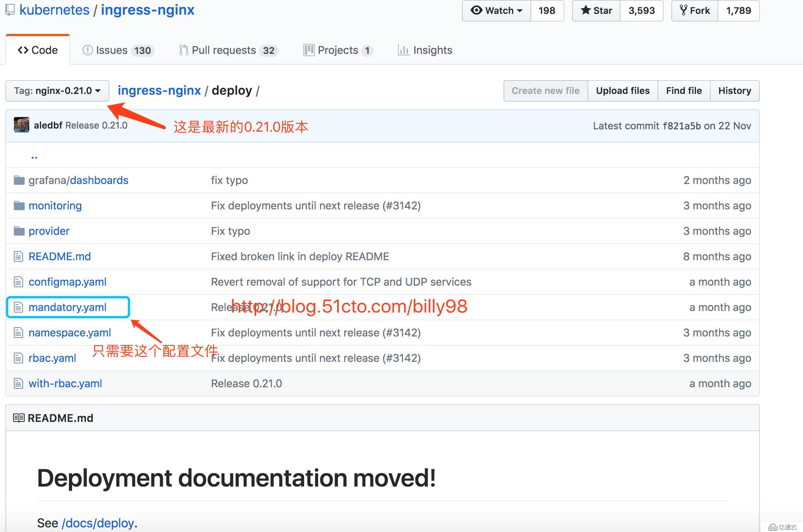
Task: Click the configmap.yaml file icon
Action: point(18,282)
